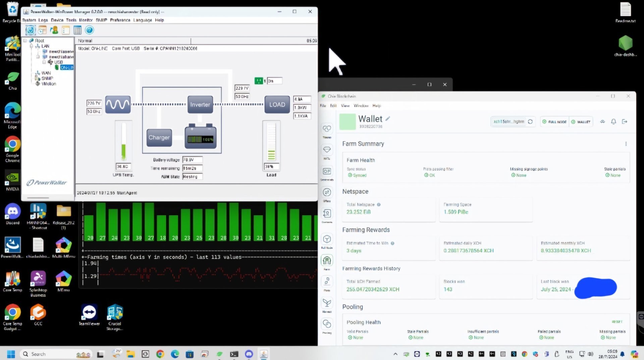Image resolution: width=644 pixels, height=360 pixels.
Task: Open TeamViewer desktop shortcut
Action: [x=89, y=315]
